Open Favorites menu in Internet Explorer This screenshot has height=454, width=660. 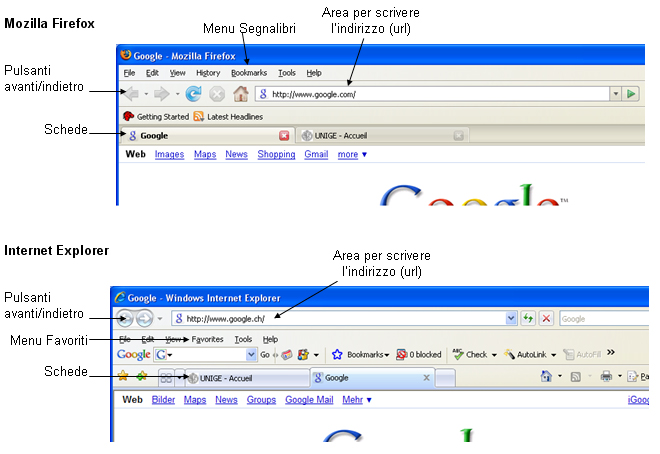(x=207, y=339)
